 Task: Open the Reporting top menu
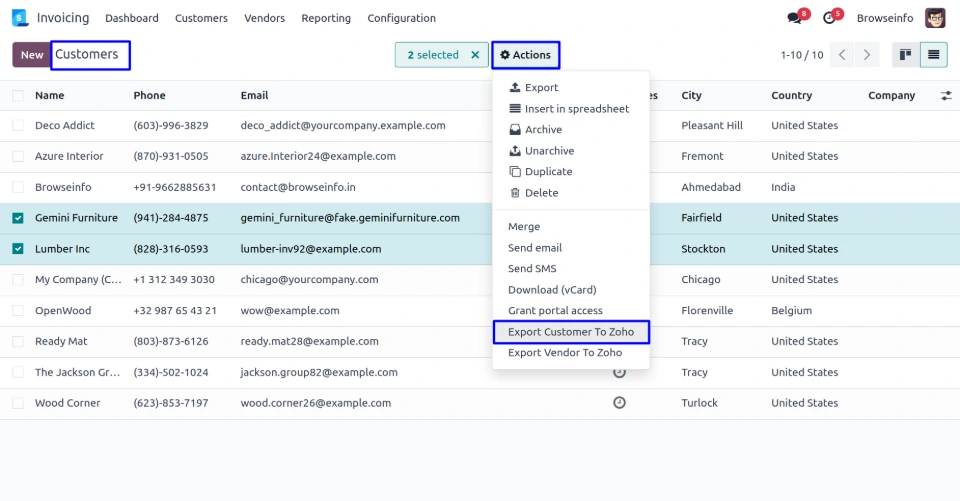tap(326, 18)
